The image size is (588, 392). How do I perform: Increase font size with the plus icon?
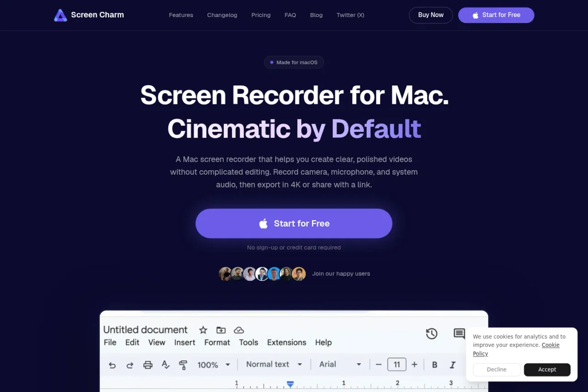point(414,364)
